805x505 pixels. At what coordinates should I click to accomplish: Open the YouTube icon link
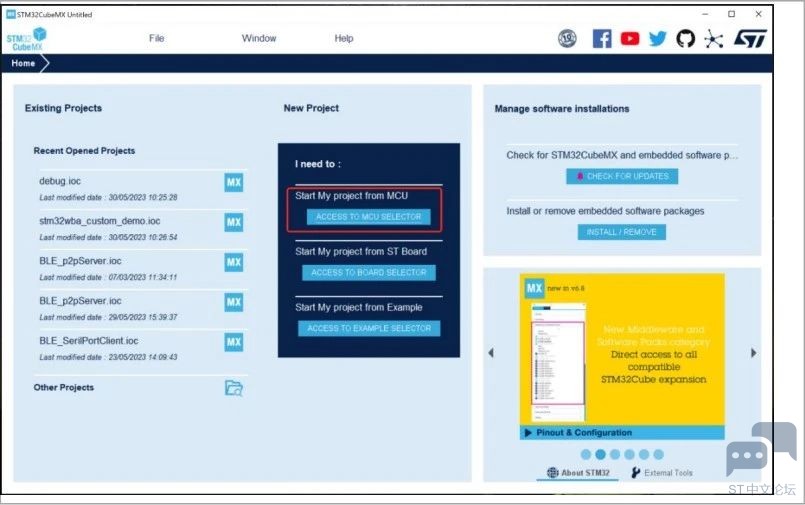point(630,38)
